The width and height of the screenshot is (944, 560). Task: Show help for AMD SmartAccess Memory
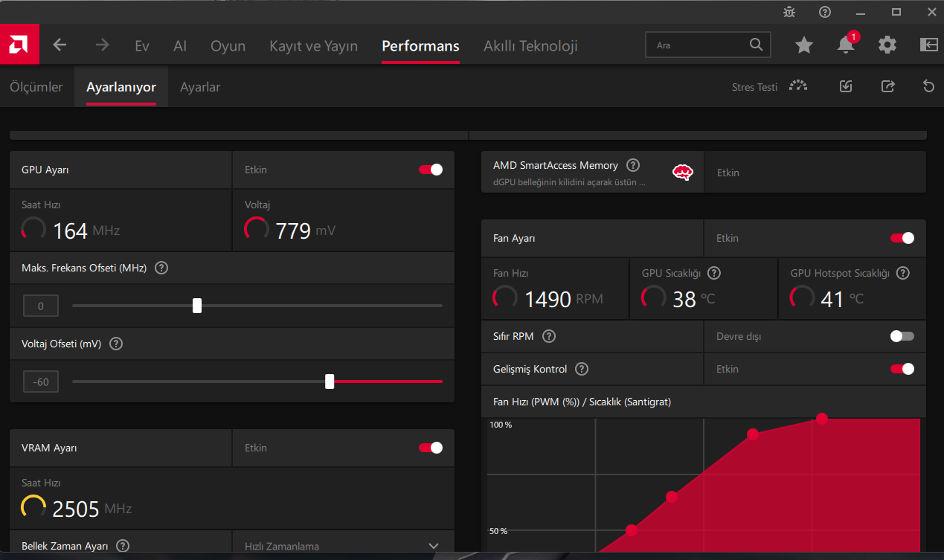coord(633,165)
